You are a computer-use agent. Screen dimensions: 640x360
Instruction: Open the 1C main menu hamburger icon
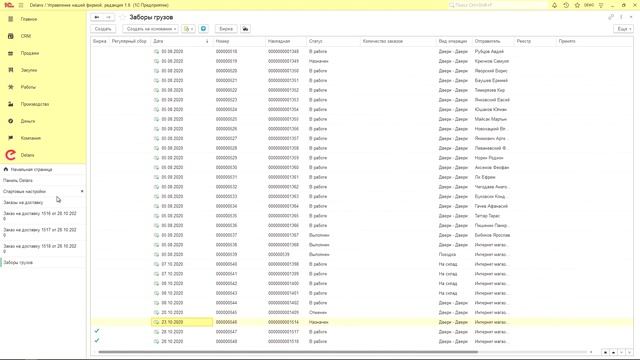pos(21,5)
